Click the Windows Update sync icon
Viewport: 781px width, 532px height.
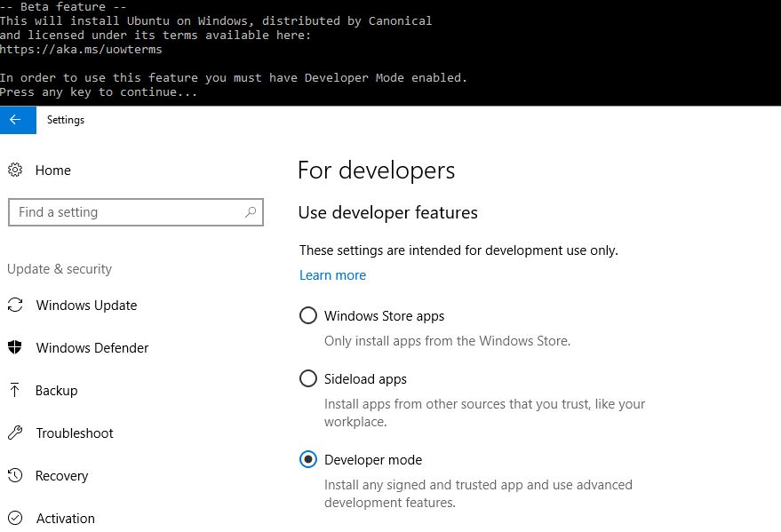[x=15, y=306]
